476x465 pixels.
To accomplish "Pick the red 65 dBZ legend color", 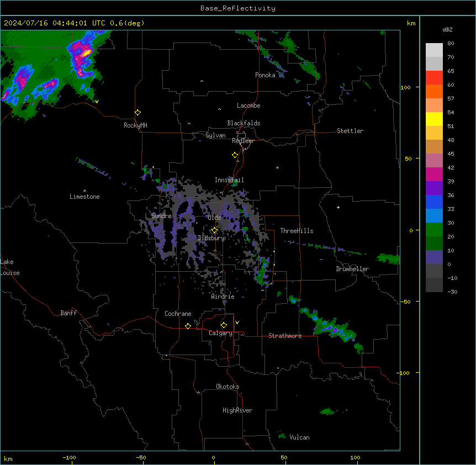I will click(x=434, y=77).
